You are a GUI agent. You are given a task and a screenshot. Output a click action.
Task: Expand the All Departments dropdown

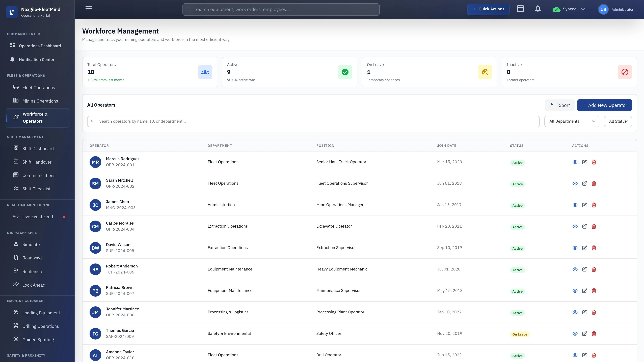[x=572, y=121]
